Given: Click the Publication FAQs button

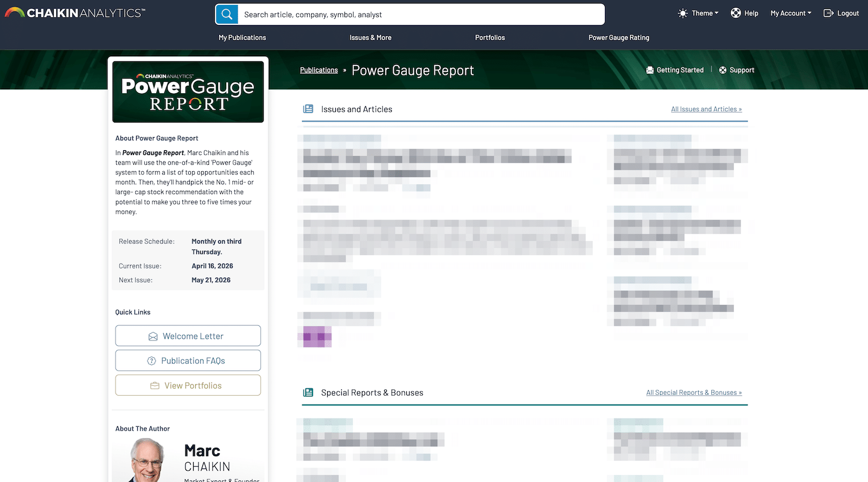Looking at the screenshot, I should (x=188, y=361).
